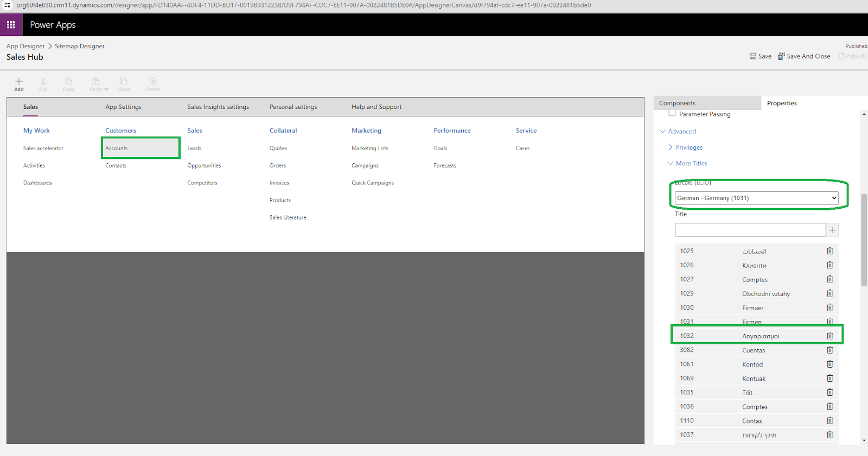Select the My Work group heading

(x=36, y=131)
